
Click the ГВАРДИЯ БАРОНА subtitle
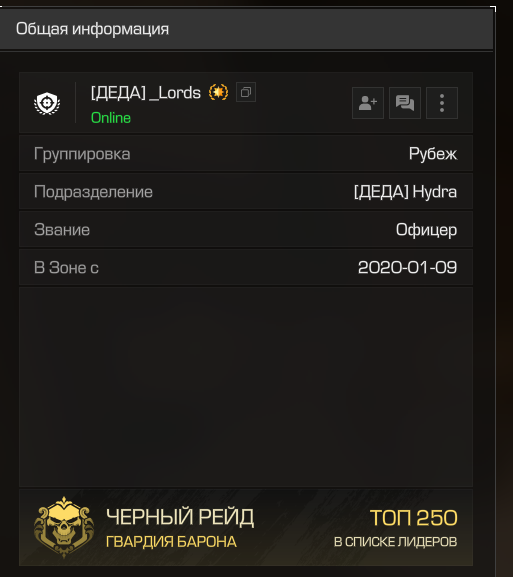(x=171, y=542)
